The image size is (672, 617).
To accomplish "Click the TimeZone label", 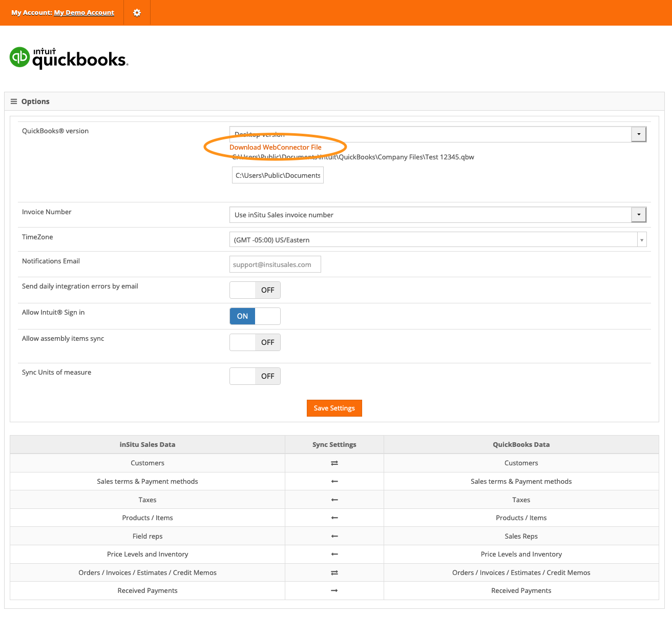I will (37, 237).
